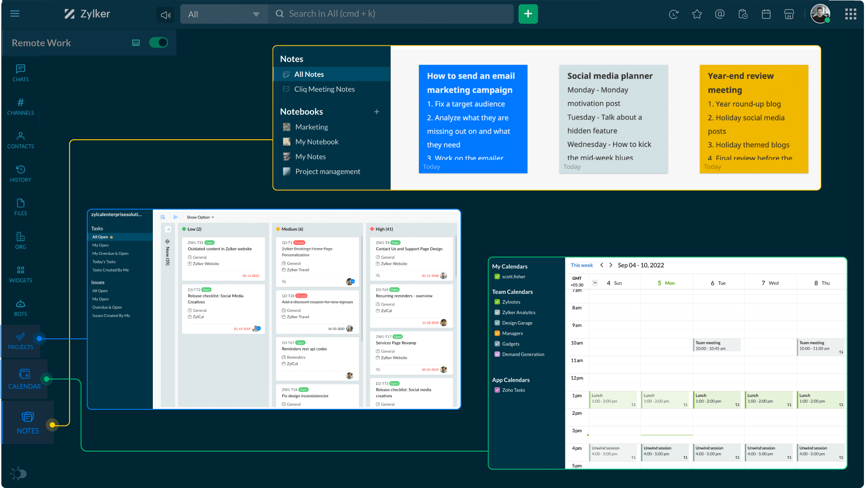Go to next week in calendar
This screenshot has width=868, height=488.
point(610,265)
